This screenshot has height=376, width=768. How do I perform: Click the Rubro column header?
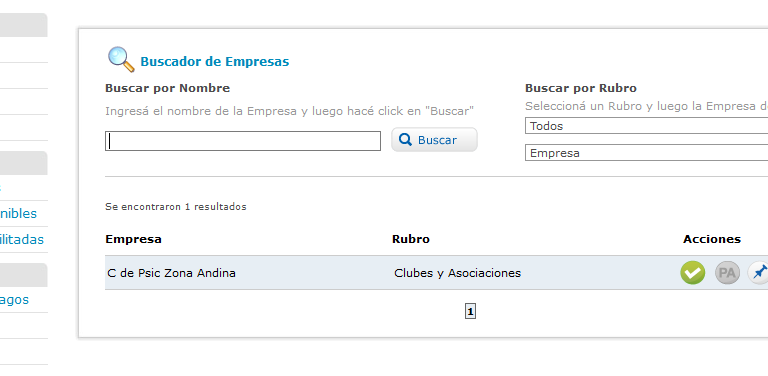pos(411,239)
